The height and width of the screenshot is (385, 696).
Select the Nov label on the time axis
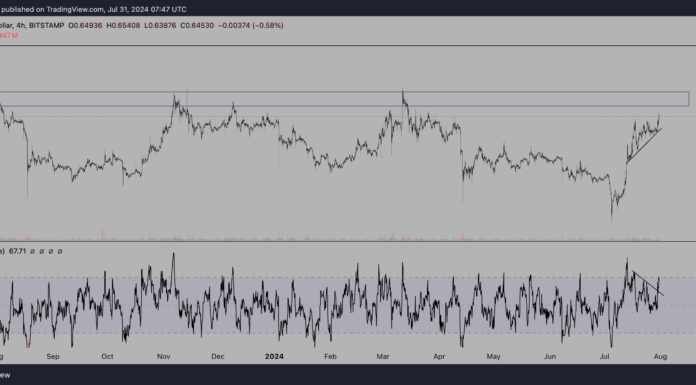coord(164,356)
